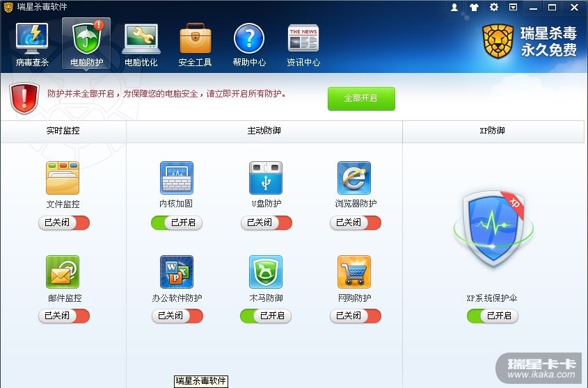
Task: Click the U盘防护 label
Action: 267,204
